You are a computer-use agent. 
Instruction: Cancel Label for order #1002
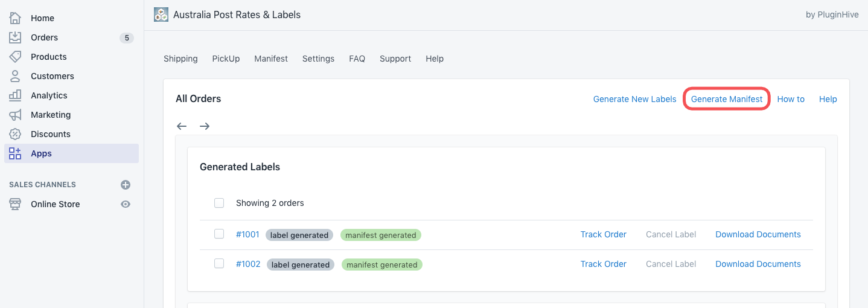(671, 264)
